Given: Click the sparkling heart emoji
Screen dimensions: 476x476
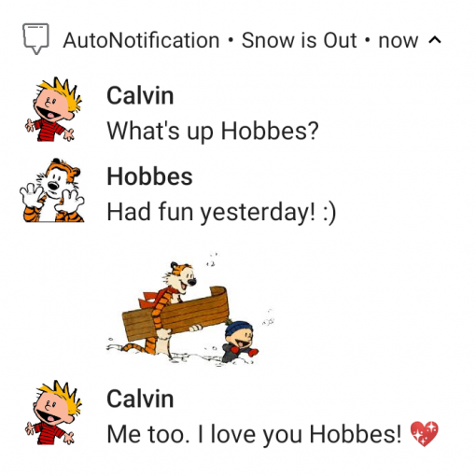Looking at the screenshot, I should click(424, 434).
